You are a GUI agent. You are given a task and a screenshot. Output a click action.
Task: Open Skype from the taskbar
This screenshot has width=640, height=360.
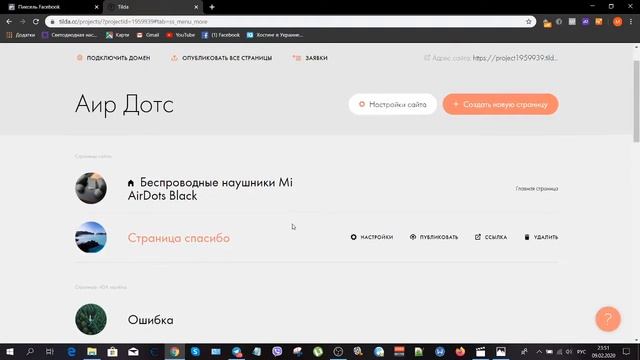(x=195, y=351)
